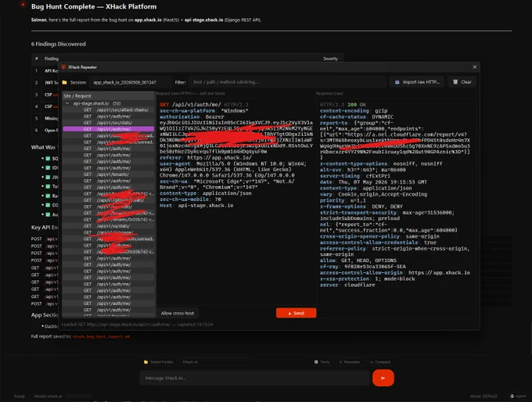Image resolution: width=532 pixels, height=402 pixels.
Task: Click the XHack Repeater logo icon
Action: [x=63, y=67]
